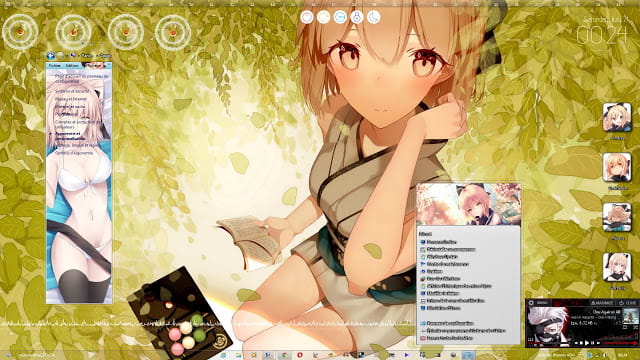Image resolution: width=640 pixels, height=360 pixels.
Task: Click the taskbar clock
Action: point(622,355)
